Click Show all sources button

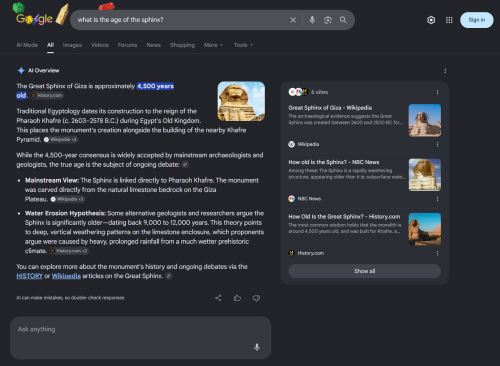364,271
